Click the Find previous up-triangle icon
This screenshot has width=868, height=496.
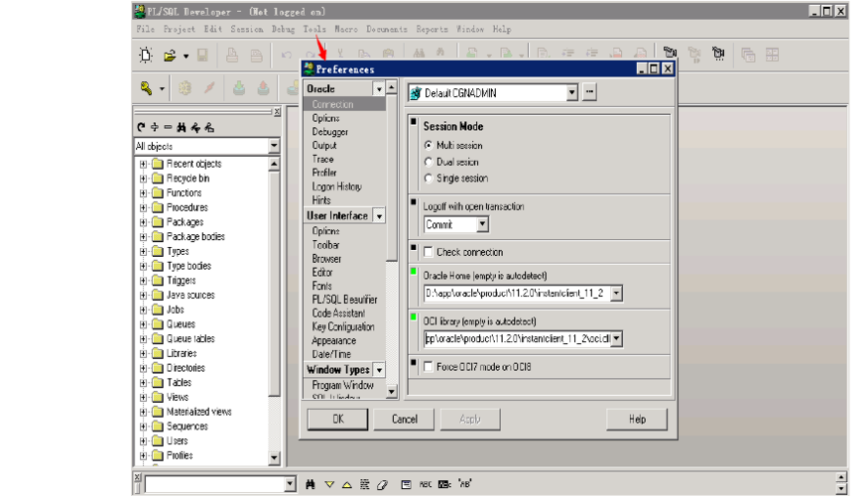pos(347,484)
